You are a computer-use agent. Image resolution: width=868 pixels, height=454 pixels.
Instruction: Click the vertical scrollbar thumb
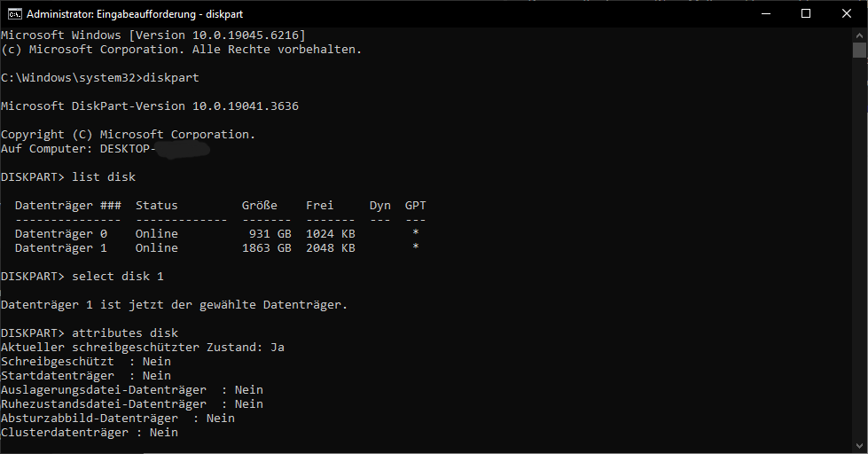[859, 50]
